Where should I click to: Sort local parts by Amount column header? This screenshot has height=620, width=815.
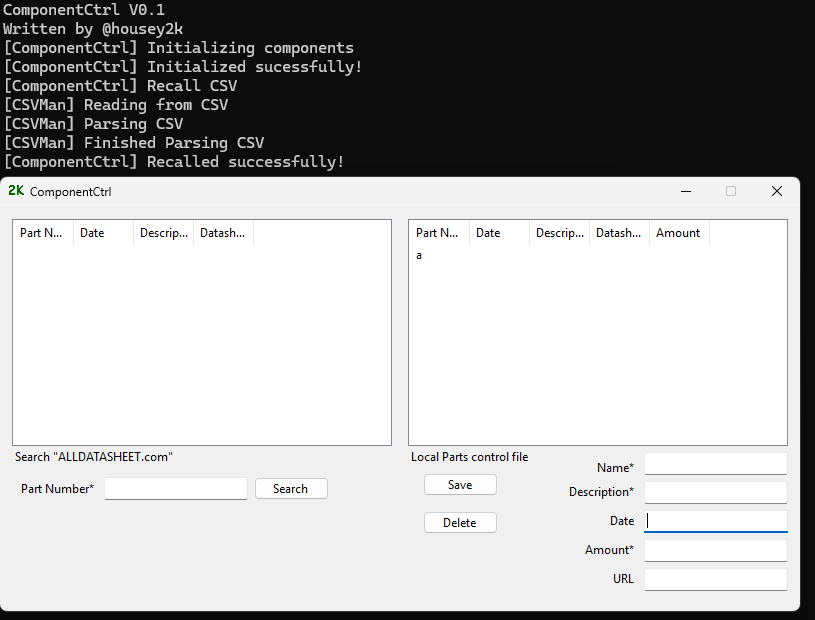(678, 233)
